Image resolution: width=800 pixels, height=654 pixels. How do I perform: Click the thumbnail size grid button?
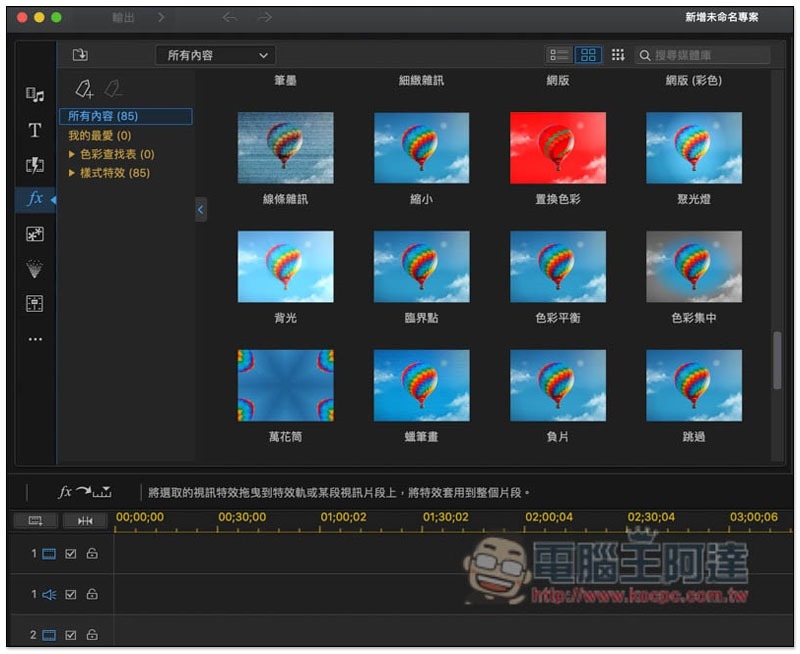coord(621,55)
